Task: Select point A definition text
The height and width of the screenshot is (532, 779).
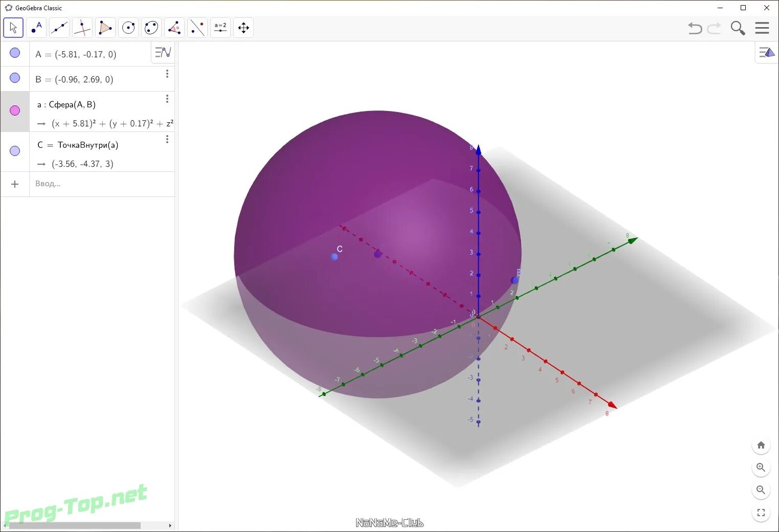Action: click(x=76, y=54)
